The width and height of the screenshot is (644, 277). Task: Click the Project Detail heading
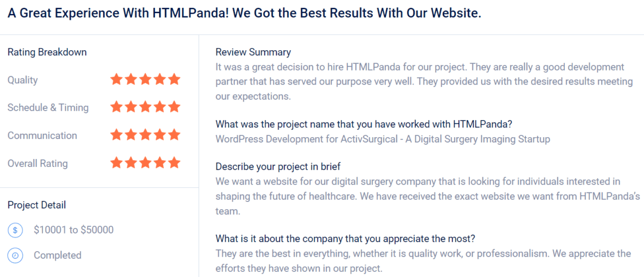[37, 205]
